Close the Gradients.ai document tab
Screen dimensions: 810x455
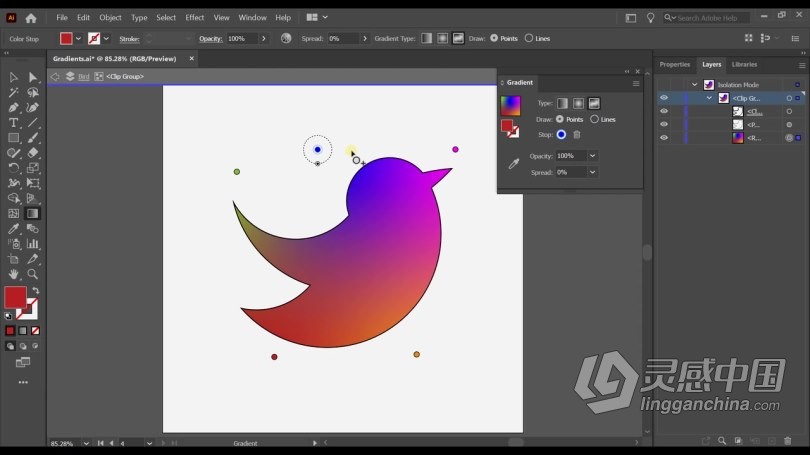pyautogui.click(x=192, y=59)
